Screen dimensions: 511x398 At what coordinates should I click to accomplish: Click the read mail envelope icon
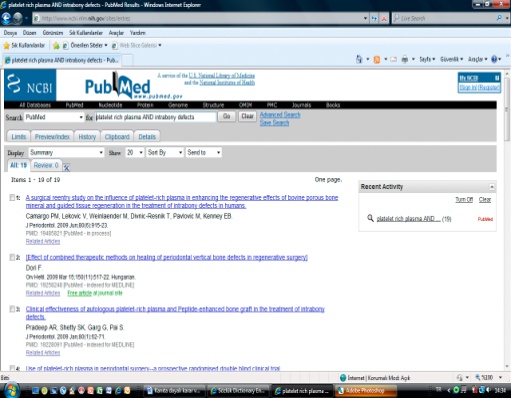[394, 59]
